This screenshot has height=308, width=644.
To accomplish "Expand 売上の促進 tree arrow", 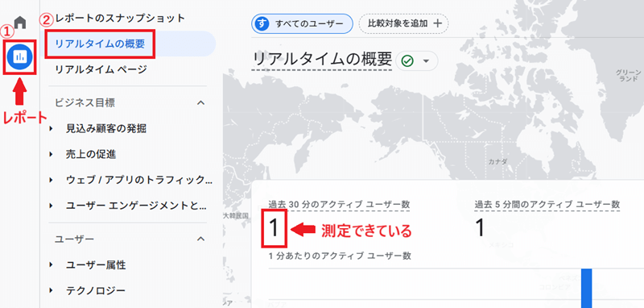I will (52, 155).
